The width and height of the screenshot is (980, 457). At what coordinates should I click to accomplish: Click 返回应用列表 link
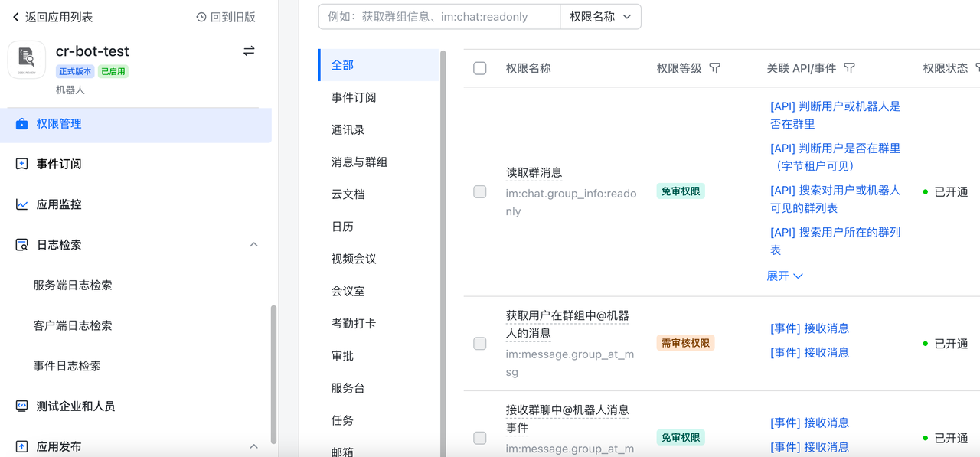pyautogui.click(x=59, y=17)
